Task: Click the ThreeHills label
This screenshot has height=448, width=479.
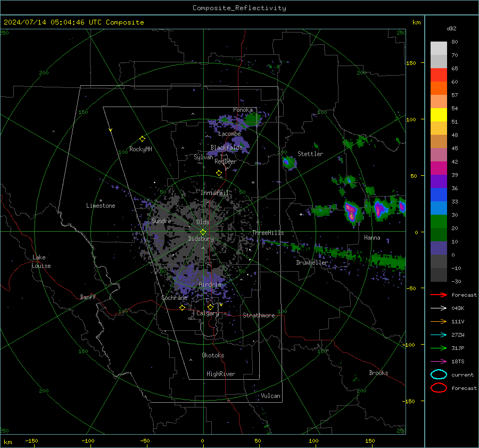Action: point(268,233)
